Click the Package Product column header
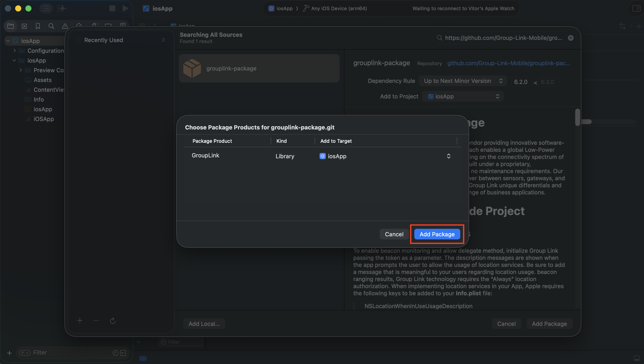The height and width of the screenshot is (364, 644). tap(212, 141)
